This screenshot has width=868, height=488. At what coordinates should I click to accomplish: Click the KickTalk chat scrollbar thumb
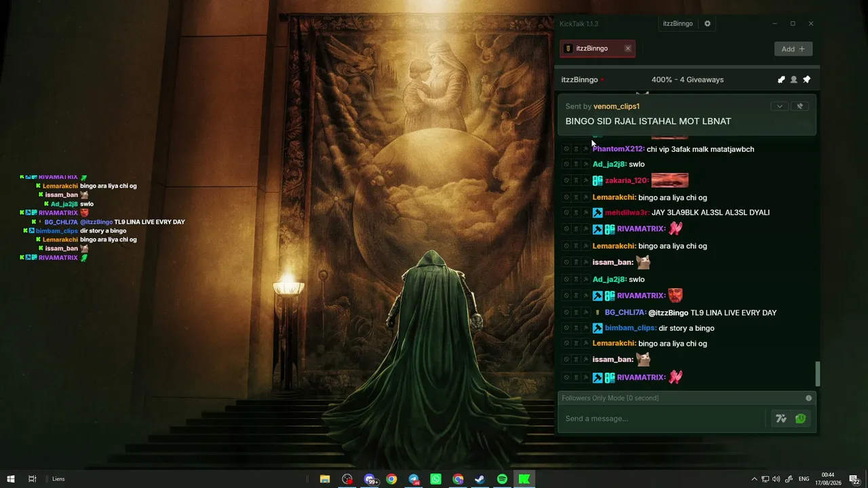click(x=817, y=373)
